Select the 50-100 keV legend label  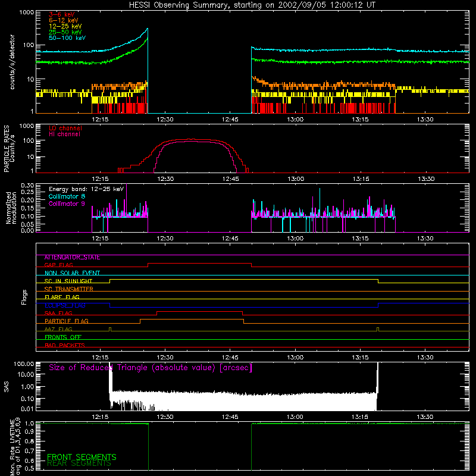(x=67, y=38)
